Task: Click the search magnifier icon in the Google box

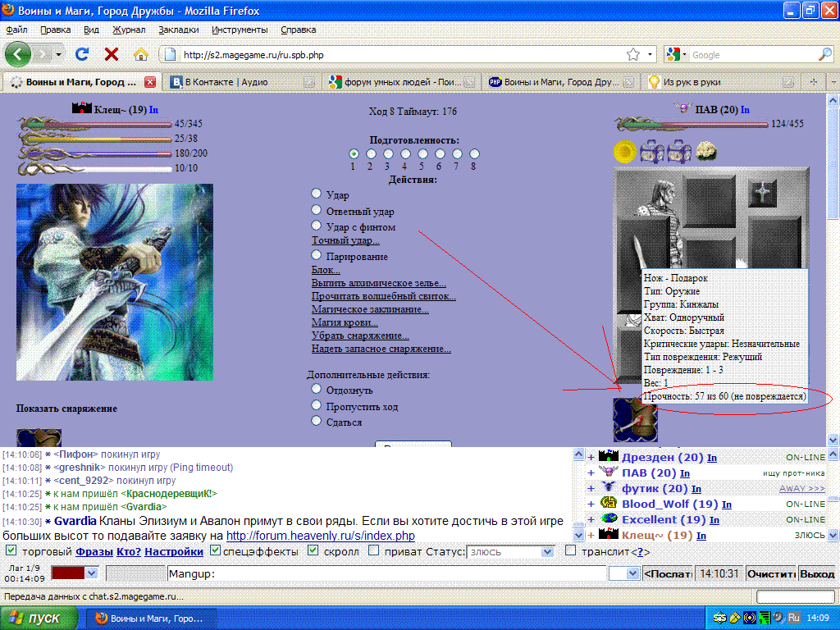Action: pos(825,55)
